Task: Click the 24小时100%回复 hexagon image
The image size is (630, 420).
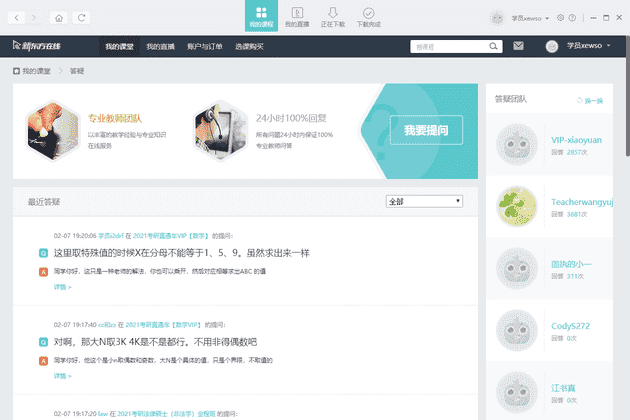Action: [220, 131]
